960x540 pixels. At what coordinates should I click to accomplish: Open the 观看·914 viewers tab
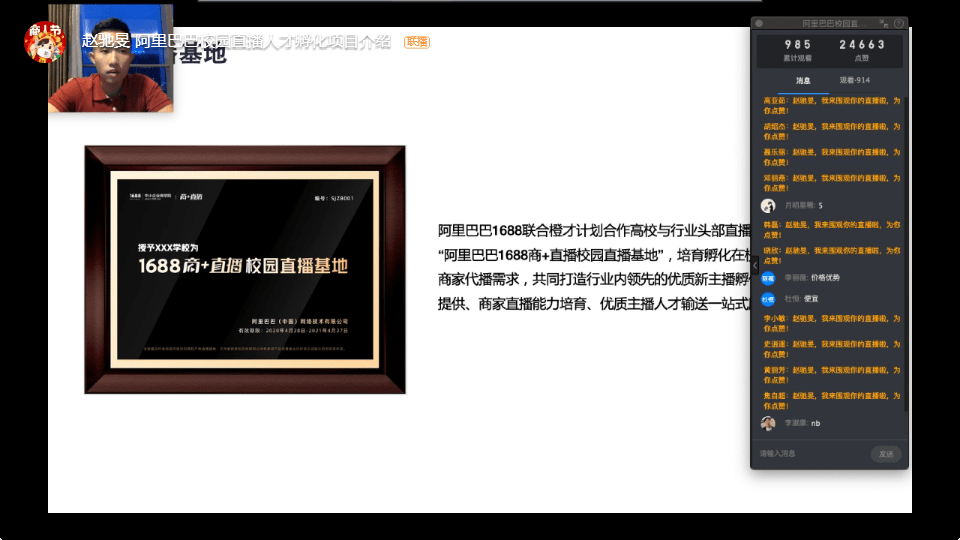[854, 80]
